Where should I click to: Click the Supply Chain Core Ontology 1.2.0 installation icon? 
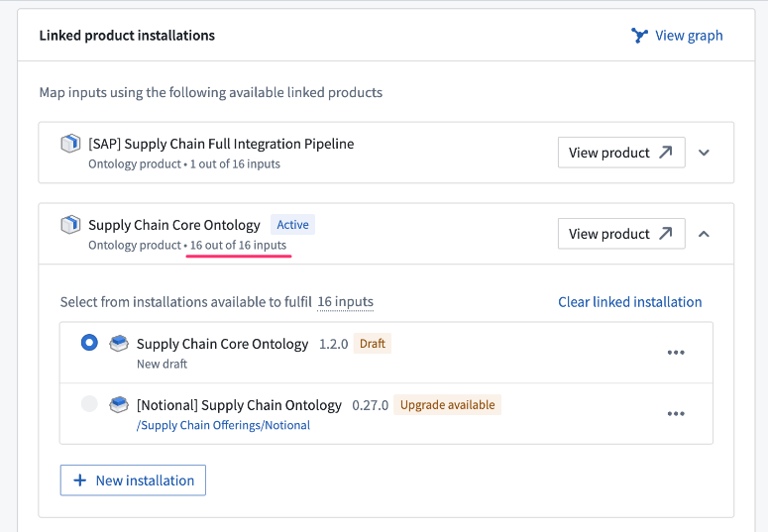119,344
